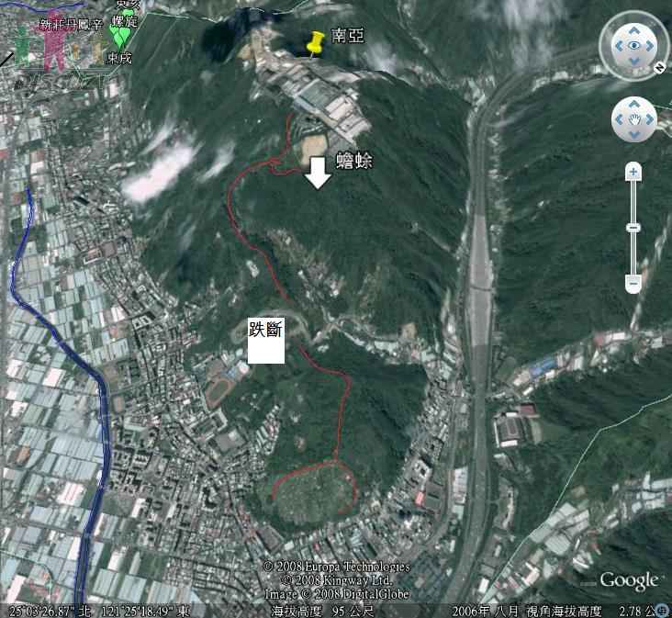
Task: Click the white down arrow beside 蟾蜍
Action: pyautogui.click(x=318, y=173)
